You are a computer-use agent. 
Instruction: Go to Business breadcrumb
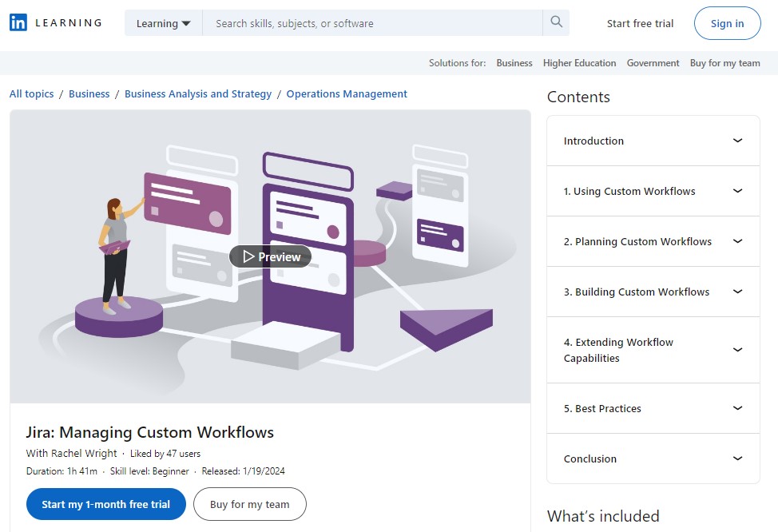[x=89, y=93]
